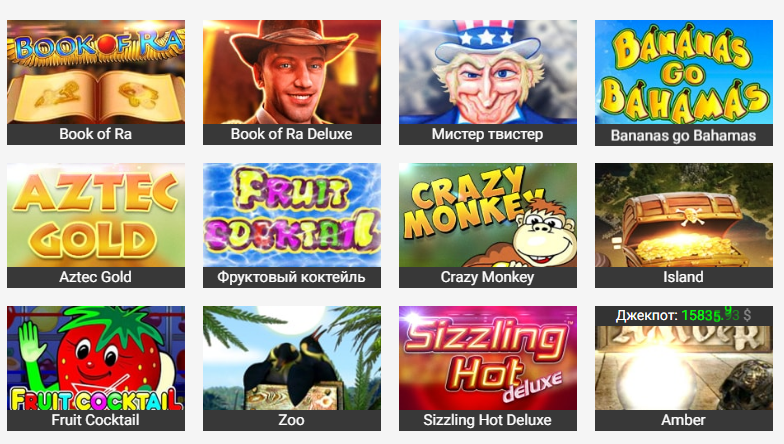Open the Zoo penguins game thumbnail

pos(292,358)
